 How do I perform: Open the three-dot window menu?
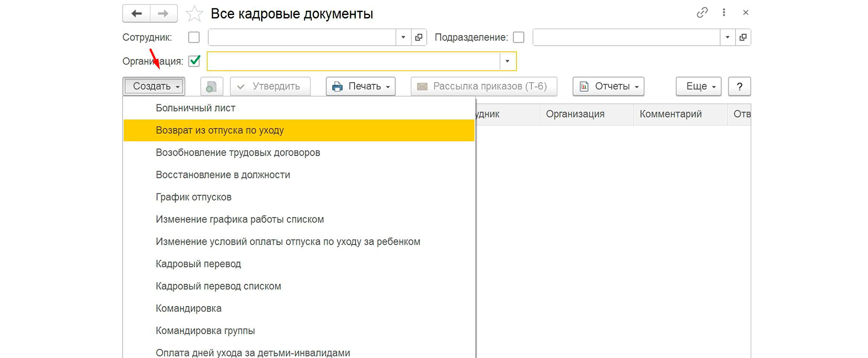coord(724,13)
